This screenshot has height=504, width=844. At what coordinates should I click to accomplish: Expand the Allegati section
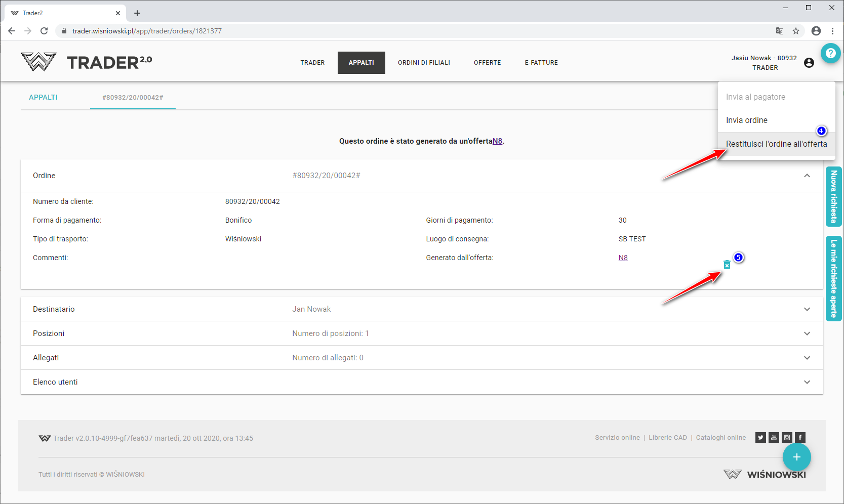point(807,358)
